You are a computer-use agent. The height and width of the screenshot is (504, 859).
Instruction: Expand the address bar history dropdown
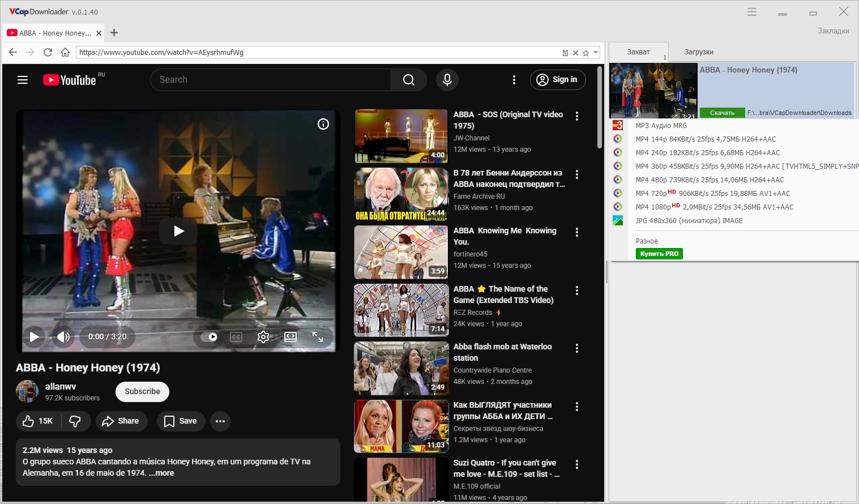(x=596, y=53)
